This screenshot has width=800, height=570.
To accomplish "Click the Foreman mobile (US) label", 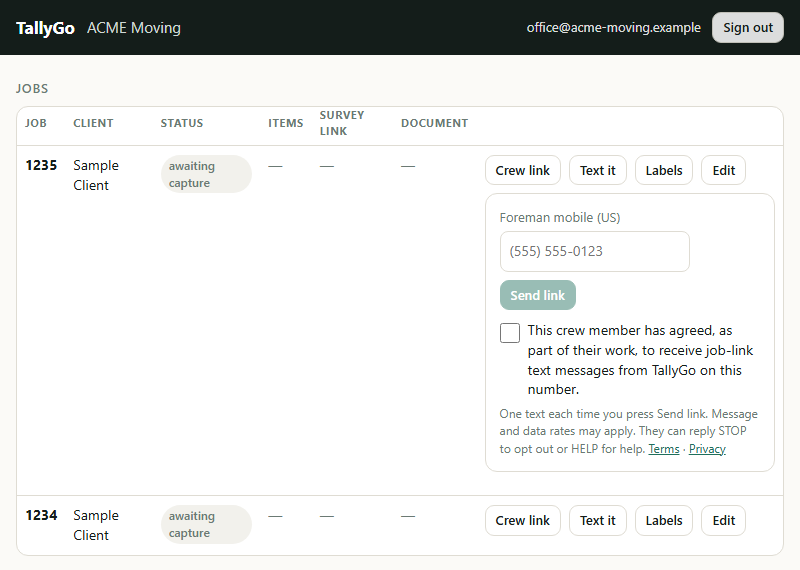I will tap(560, 217).
